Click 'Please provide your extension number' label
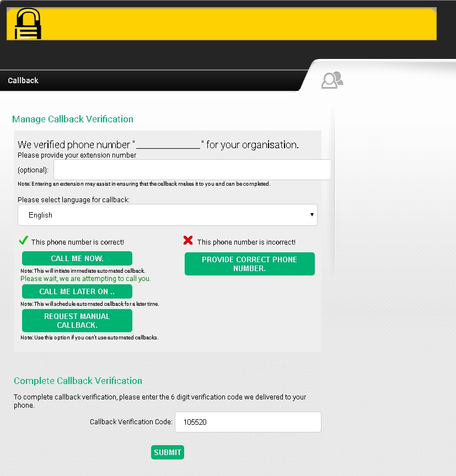This screenshot has height=476, width=456. [77, 155]
